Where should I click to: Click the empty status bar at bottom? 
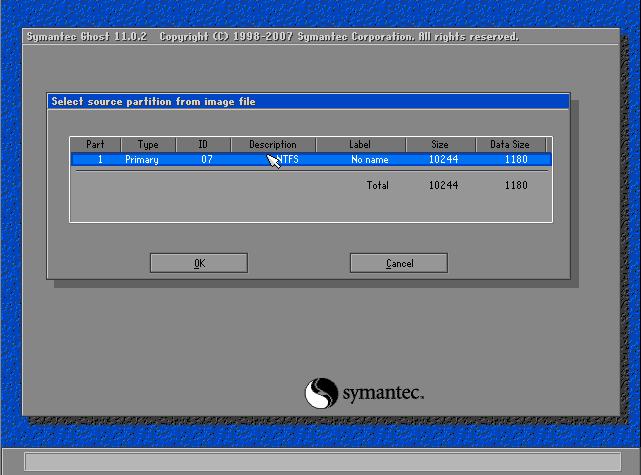[x=323, y=462]
